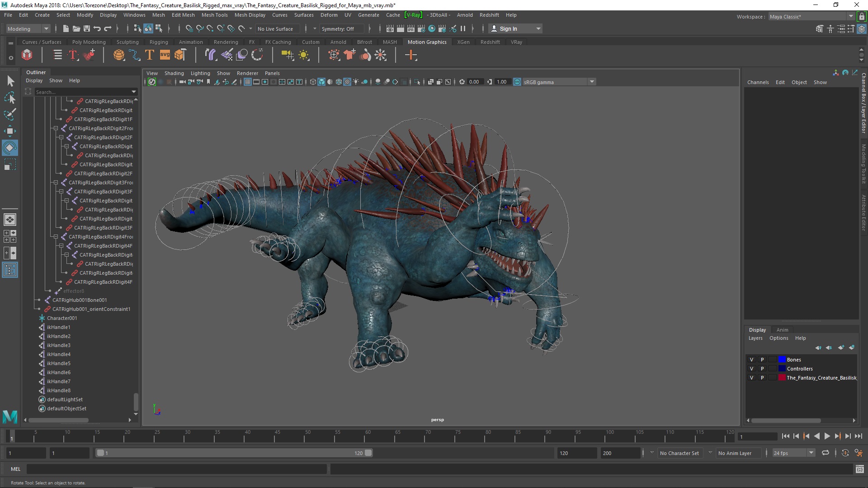This screenshot has width=868, height=488.
Task: Switch to the Animation shelf tab
Action: click(191, 42)
